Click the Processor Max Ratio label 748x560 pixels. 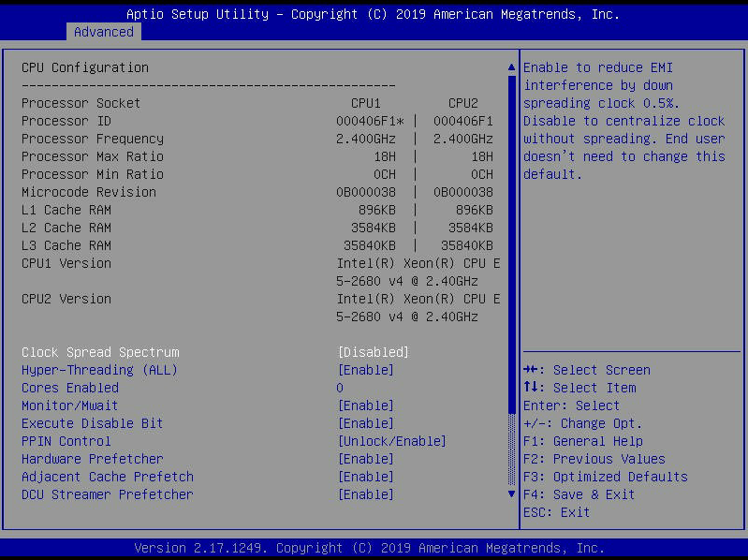pos(93,156)
